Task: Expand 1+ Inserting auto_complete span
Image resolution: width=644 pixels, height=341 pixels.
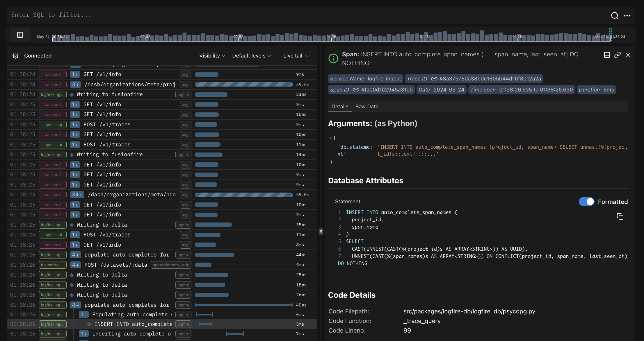Action: click(84, 334)
